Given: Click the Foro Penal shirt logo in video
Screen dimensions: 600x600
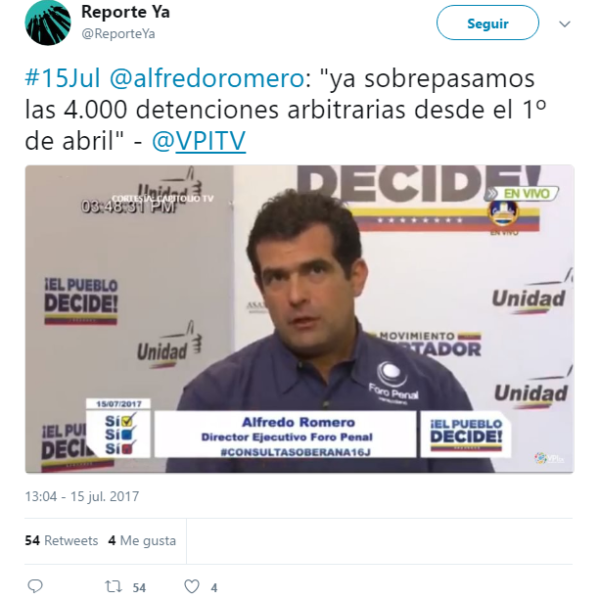Looking at the screenshot, I should [393, 382].
